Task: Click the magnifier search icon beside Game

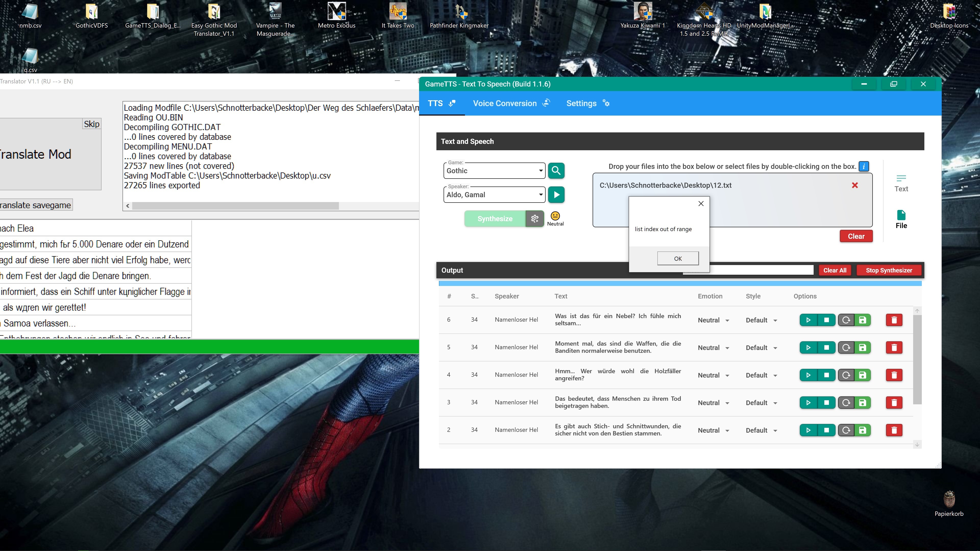Action: tap(556, 170)
